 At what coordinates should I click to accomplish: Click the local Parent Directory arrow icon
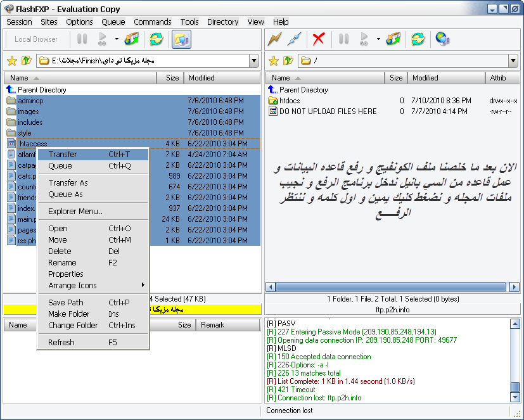click(11, 89)
